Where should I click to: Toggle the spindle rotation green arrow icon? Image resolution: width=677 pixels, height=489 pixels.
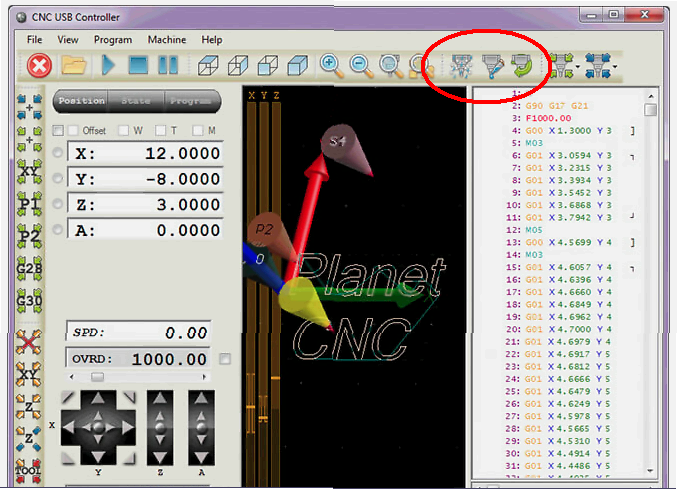[x=522, y=66]
